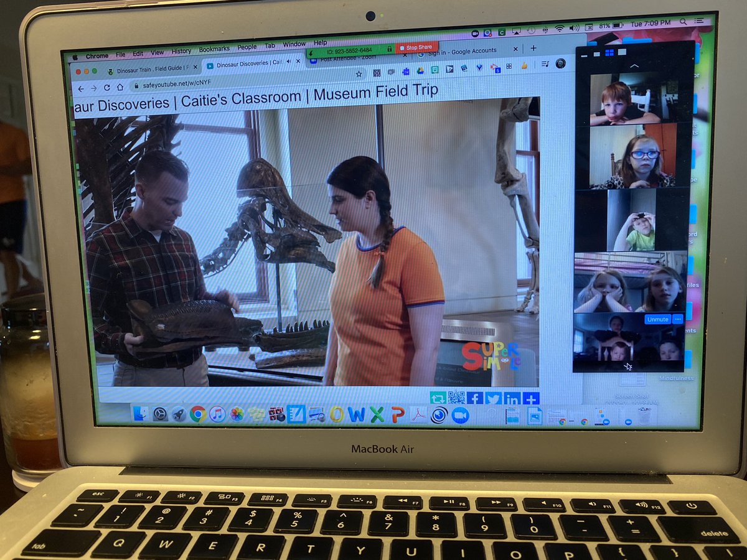Open Photos app in the Dock
747x560 pixels.
(237, 414)
